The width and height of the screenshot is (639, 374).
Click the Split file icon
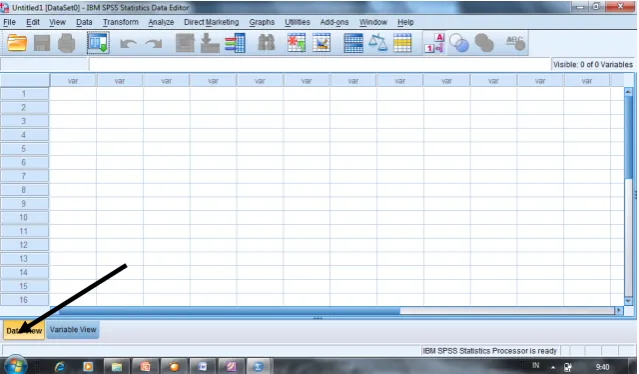point(353,43)
